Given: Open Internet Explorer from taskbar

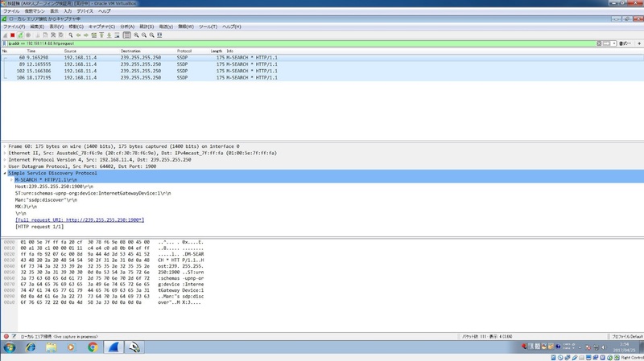Looking at the screenshot, I should [31, 347].
